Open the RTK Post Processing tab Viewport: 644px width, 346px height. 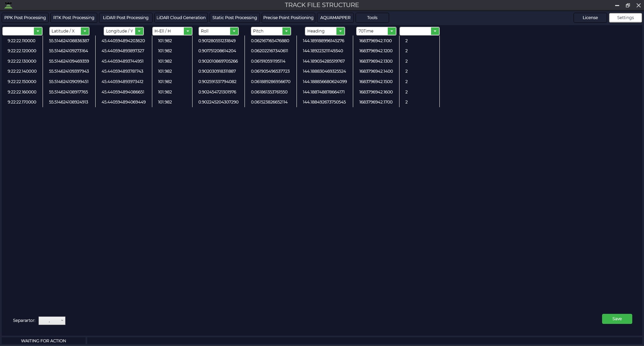click(x=74, y=18)
